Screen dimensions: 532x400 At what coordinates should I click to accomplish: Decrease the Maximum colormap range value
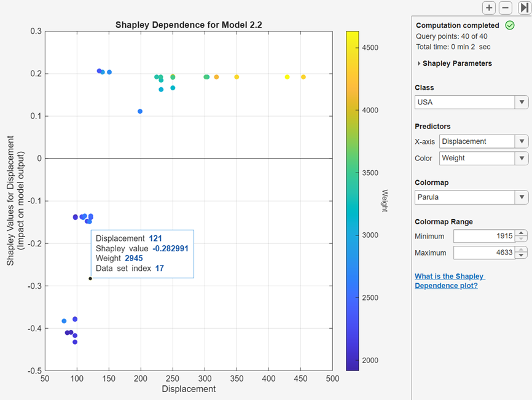click(x=522, y=256)
